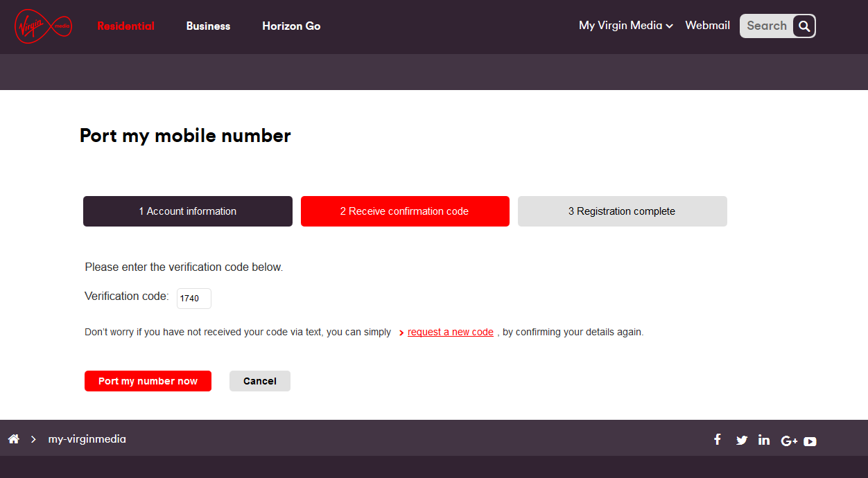The width and height of the screenshot is (868, 478).
Task: Go to step 1 Account information
Action: [188, 211]
